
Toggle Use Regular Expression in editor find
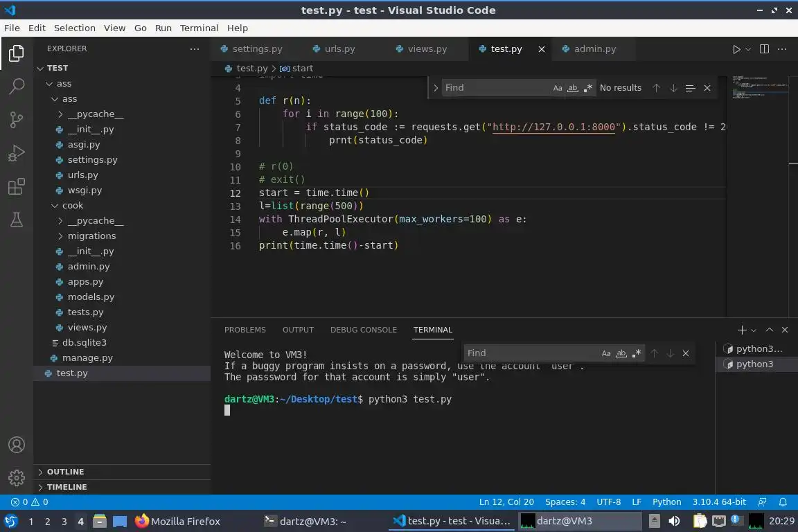pos(588,87)
